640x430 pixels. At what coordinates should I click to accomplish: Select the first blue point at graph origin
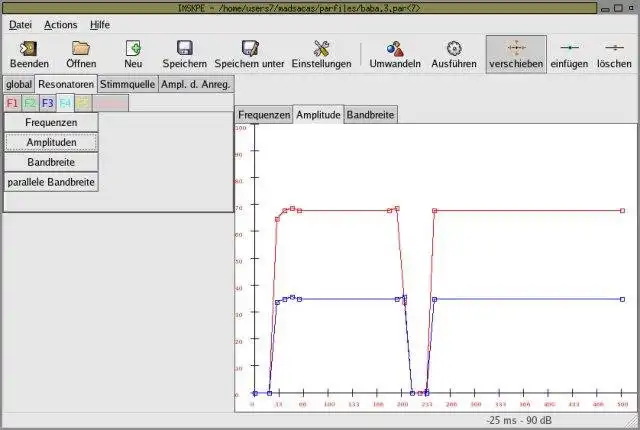(x=255, y=393)
